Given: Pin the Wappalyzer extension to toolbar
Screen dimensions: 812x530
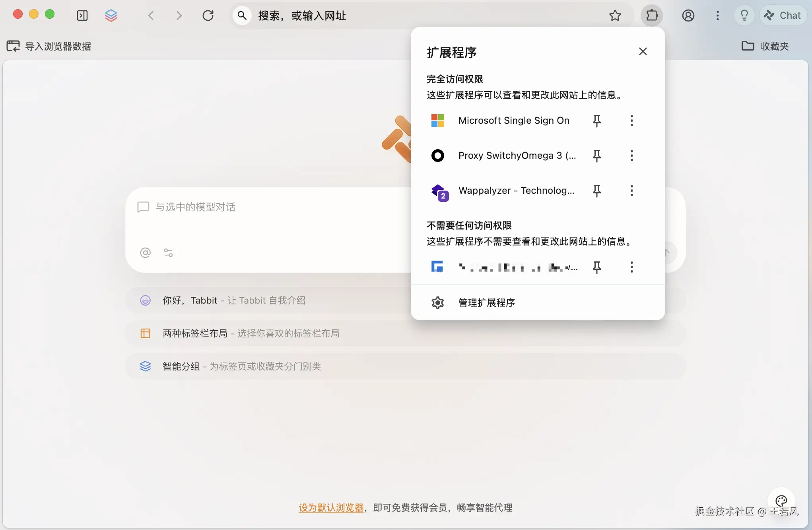Looking at the screenshot, I should click(596, 191).
